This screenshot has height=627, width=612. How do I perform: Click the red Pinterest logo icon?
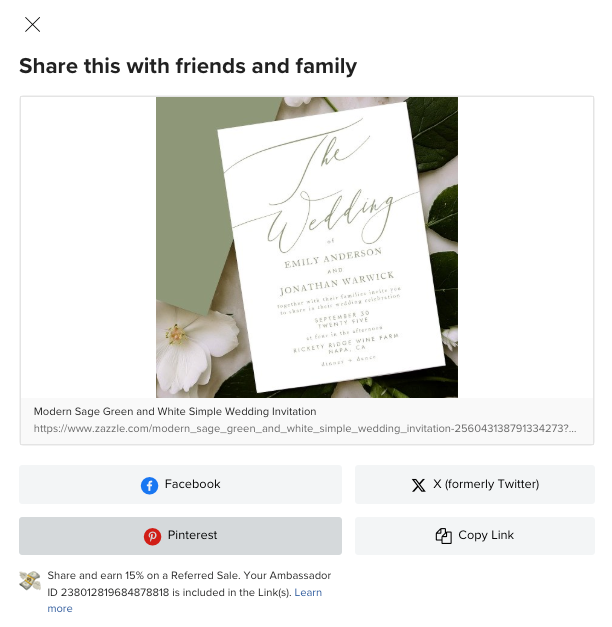(152, 536)
